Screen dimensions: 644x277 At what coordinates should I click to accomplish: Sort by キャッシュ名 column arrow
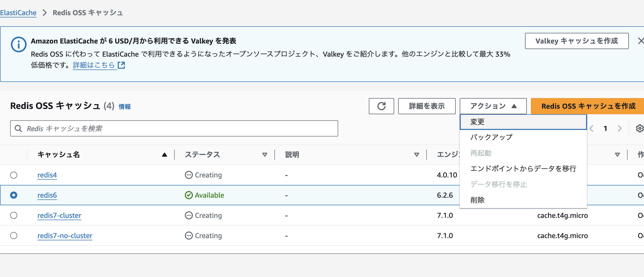(164, 155)
